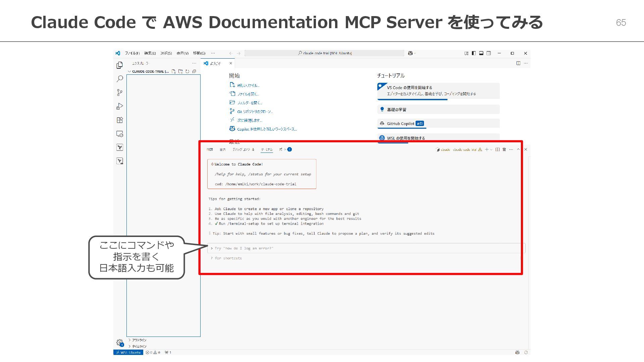This screenshot has width=644, height=362.
Task: Maximize the panel with chevron-up icon
Action: click(x=518, y=149)
